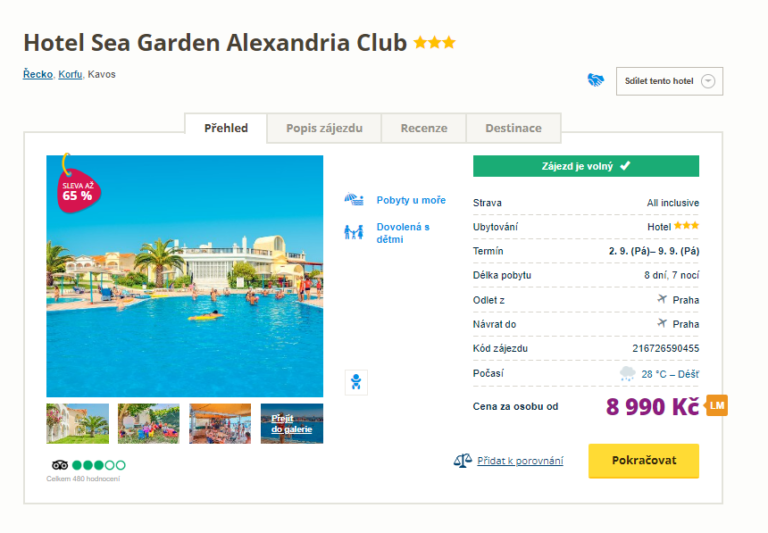Click the handshake icon near share button
The height and width of the screenshot is (533, 768).
click(596, 81)
